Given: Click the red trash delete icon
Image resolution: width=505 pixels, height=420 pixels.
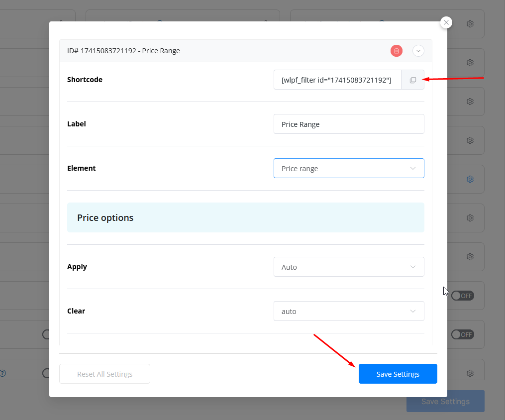Looking at the screenshot, I should [396, 51].
